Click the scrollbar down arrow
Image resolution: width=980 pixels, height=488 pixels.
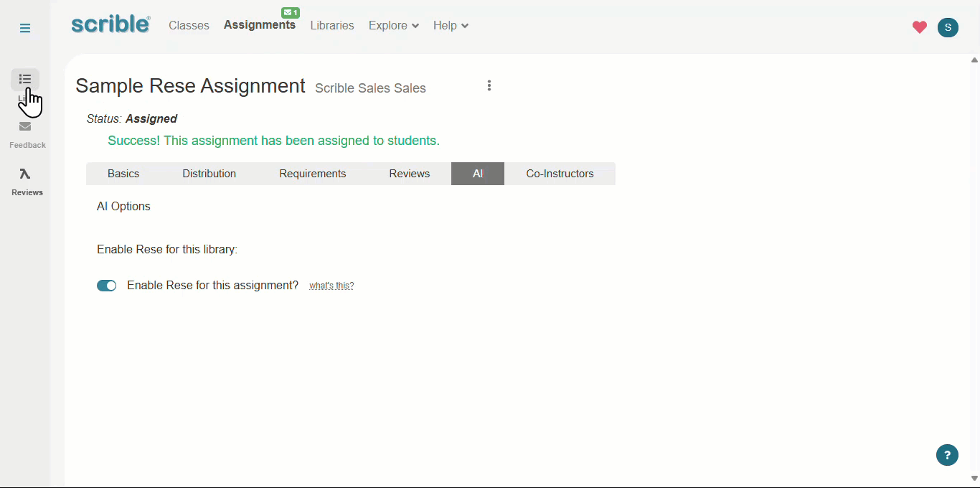(x=974, y=479)
